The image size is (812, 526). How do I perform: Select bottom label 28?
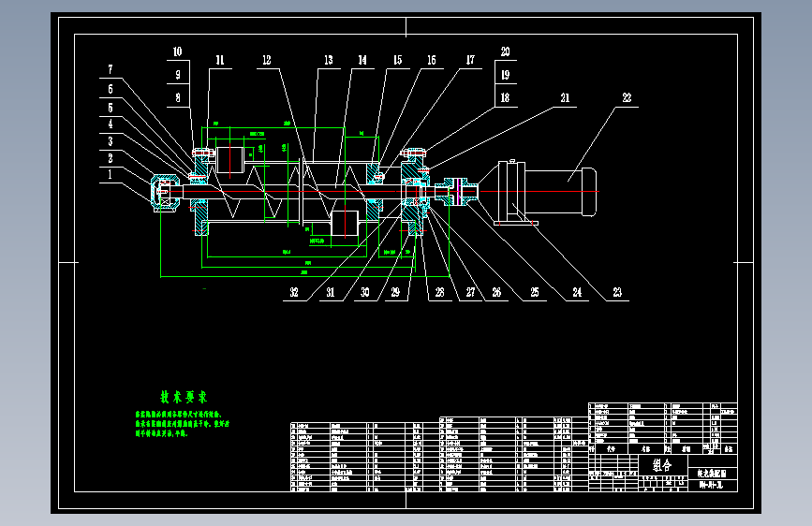coord(439,293)
